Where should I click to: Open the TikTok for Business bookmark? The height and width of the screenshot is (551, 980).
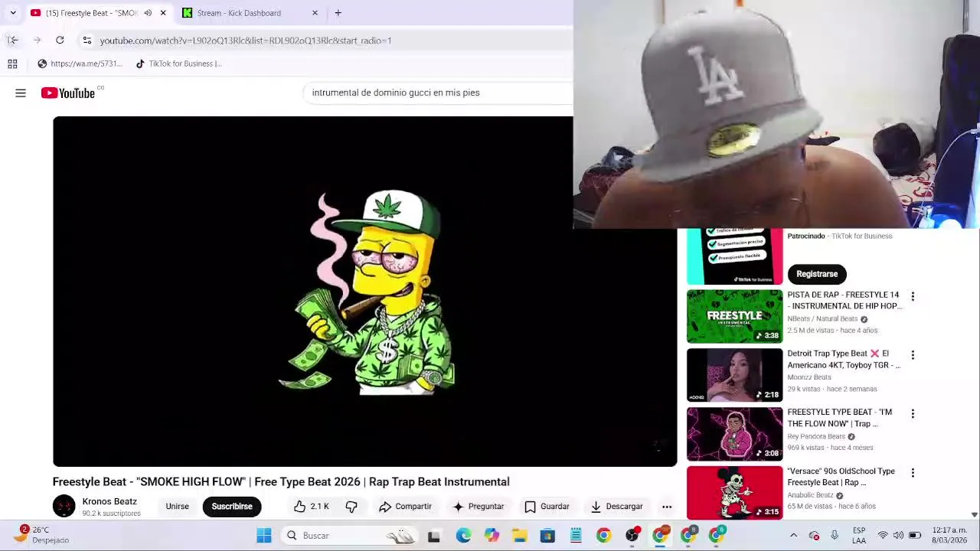(x=178, y=64)
